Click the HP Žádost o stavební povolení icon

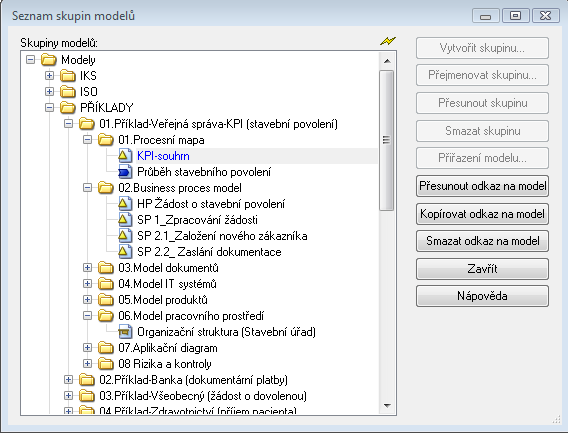click(x=124, y=204)
